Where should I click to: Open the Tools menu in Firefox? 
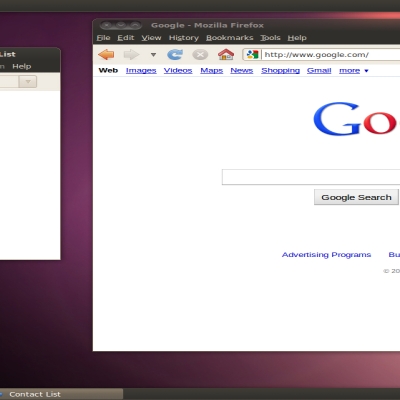tap(270, 38)
